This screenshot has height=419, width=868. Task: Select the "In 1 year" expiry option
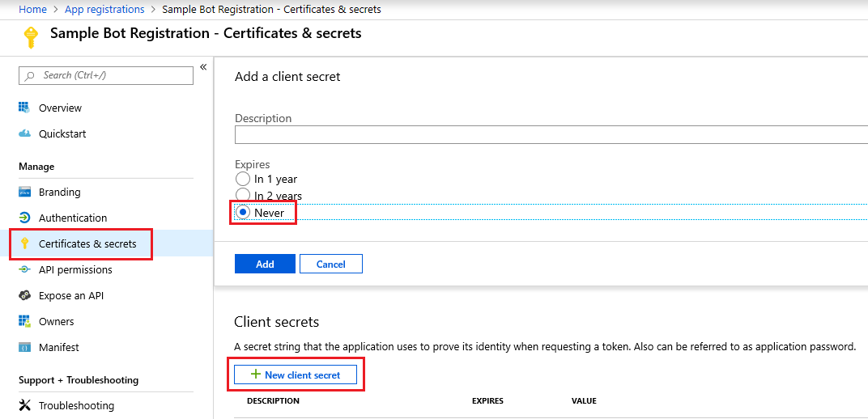243,179
